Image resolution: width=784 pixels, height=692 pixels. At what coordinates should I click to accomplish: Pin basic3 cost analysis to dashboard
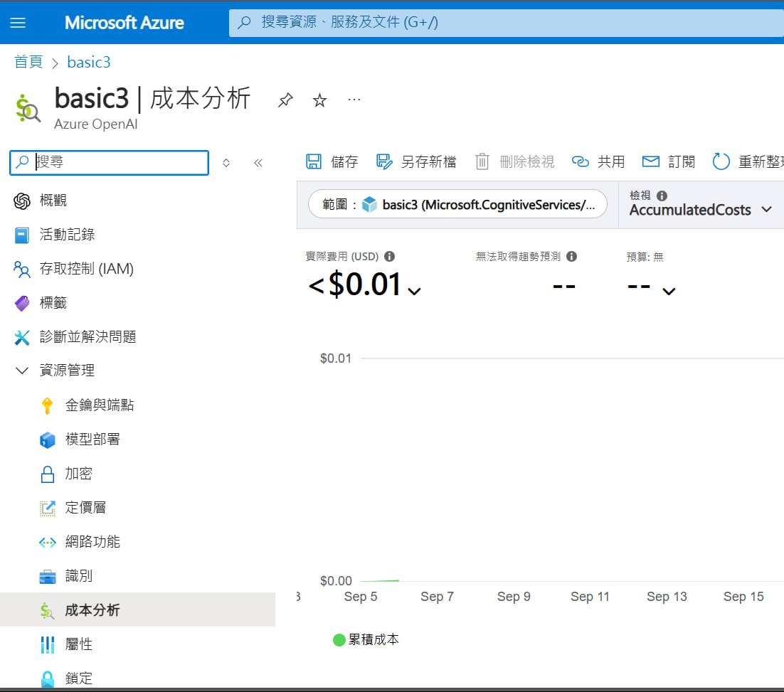pyautogui.click(x=285, y=100)
